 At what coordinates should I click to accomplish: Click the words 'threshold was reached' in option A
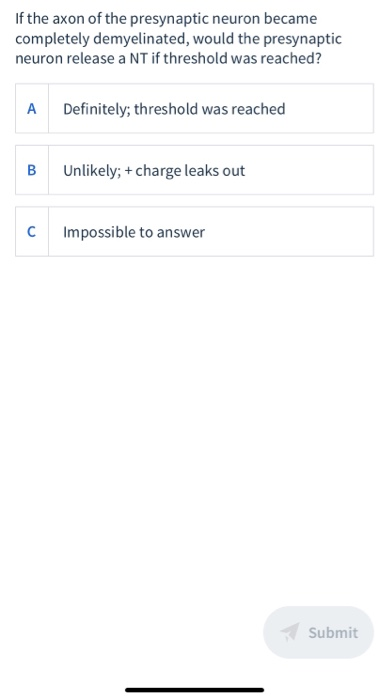click(210, 109)
